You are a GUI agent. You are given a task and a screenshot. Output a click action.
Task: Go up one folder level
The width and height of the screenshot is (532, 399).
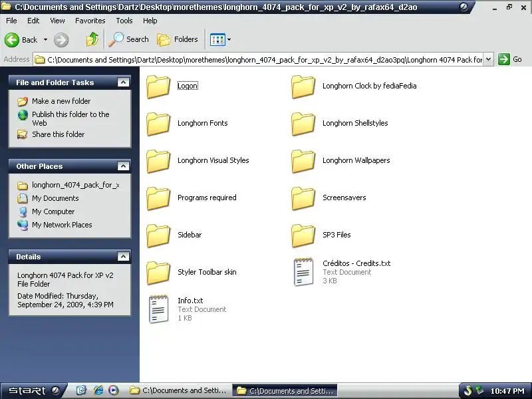pyautogui.click(x=92, y=39)
